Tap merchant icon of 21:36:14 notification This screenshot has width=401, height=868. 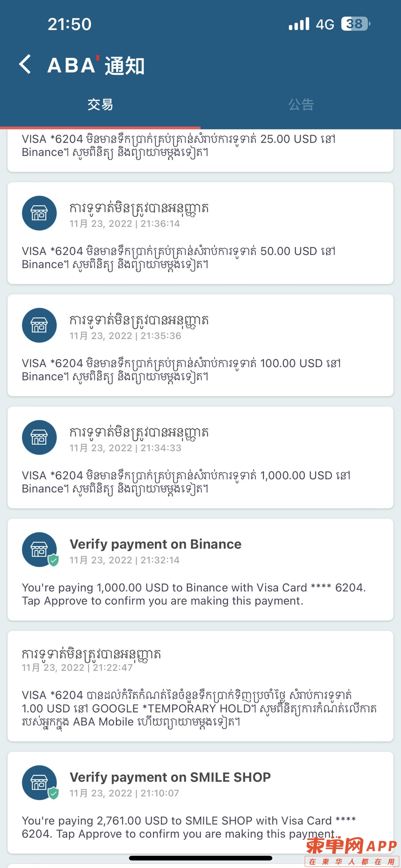pyautogui.click(x=39, y=213)
